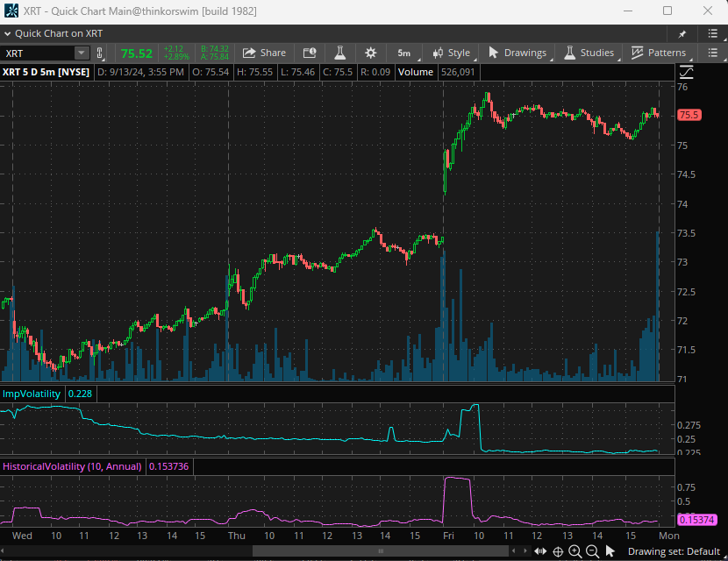Click the XRT 5 D 5m [NYSE] title
This screenshot has height=561, width=728.
point(46,72)
